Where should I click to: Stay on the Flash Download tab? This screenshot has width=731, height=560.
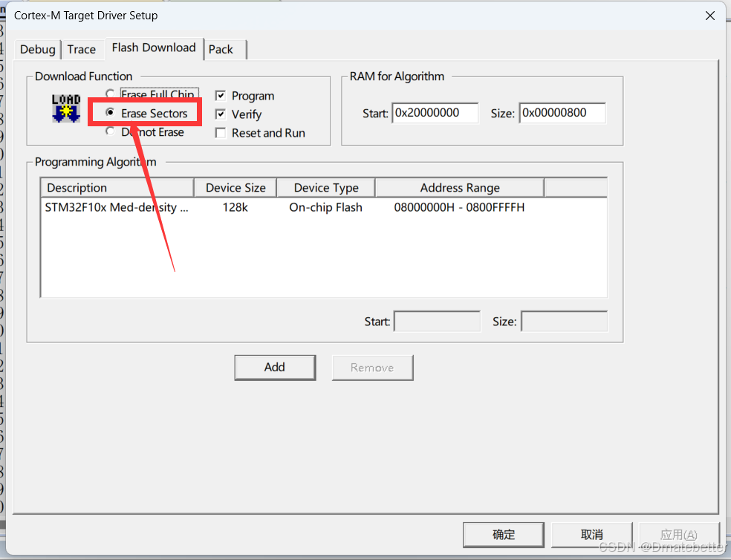click(153, 48)
